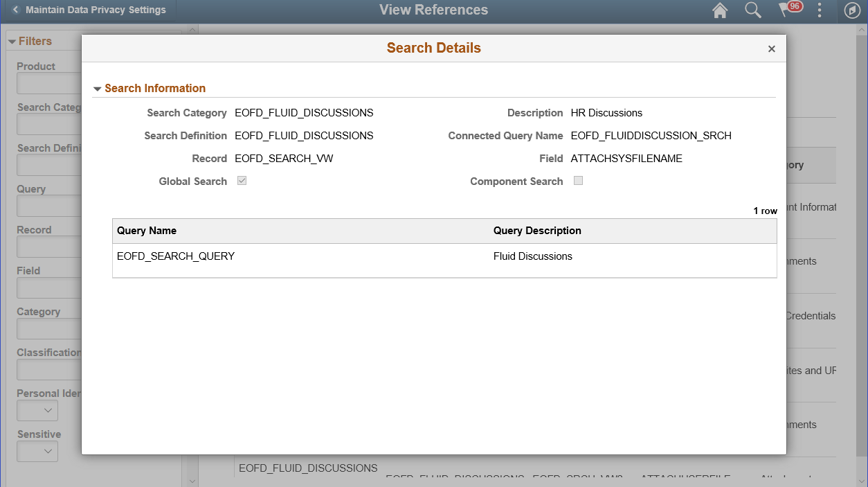The image size is (868, 487).
Task: Uncheck the Global Search checkbox
Action: [242, 181]
